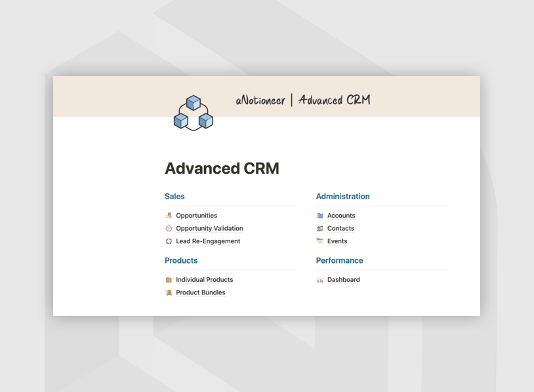This screenshot has width=534, height=392.
Task: Click the Sales section heading
Action: point(175,197)
